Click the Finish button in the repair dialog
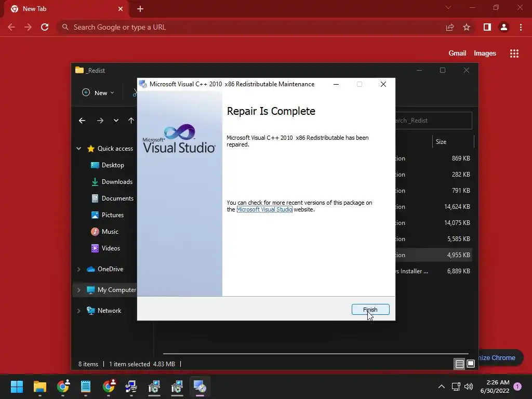Viewport: 532px width, 399px height. point(370,310)
